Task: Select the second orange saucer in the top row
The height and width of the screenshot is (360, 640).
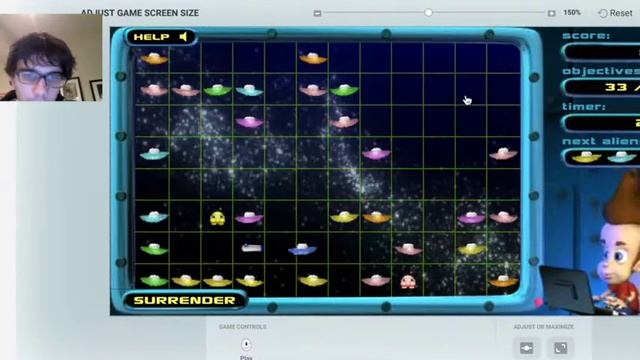Action: (x=313, y=58)
